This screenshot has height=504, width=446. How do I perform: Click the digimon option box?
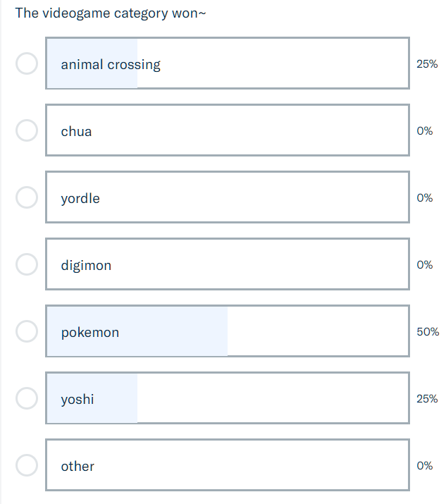(x=227, y=265)
